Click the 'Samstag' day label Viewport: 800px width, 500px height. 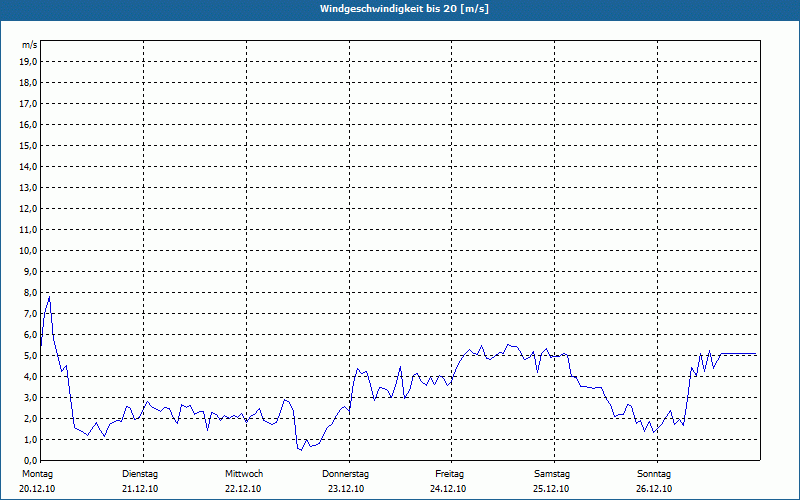pos(552,474)
